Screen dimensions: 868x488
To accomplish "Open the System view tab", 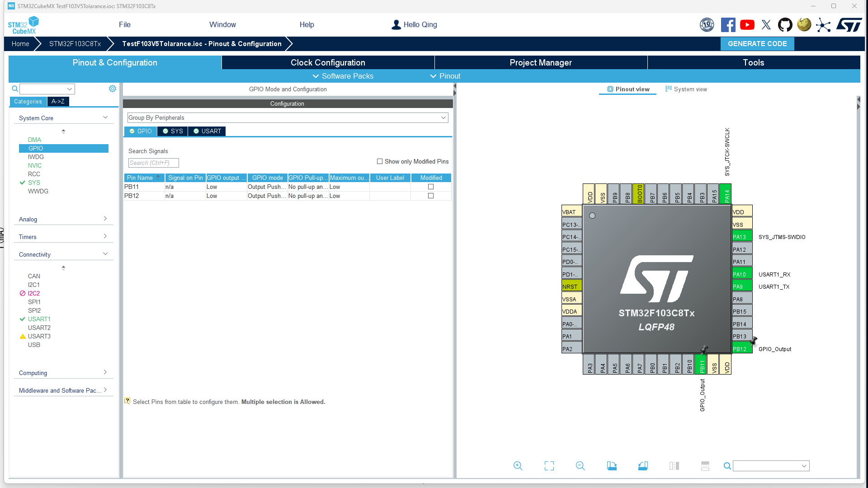I will pos(686,89).
